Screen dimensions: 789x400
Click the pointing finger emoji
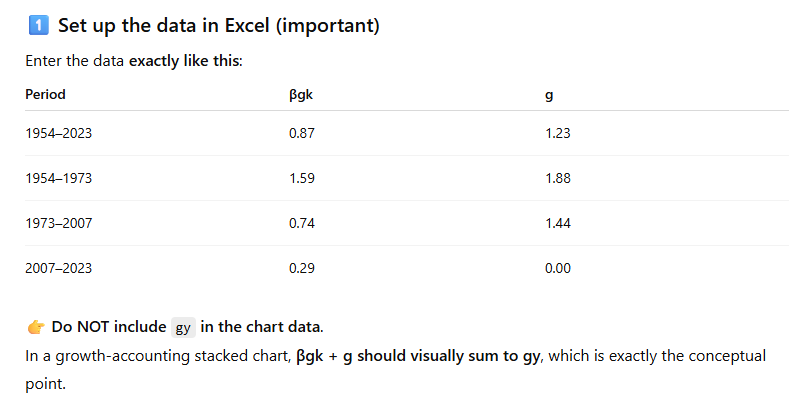(35, 327)
